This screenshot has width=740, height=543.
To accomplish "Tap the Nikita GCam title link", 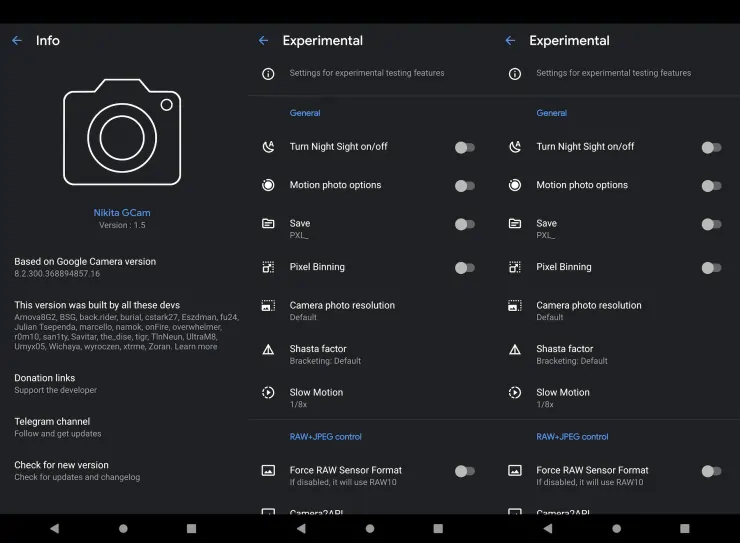I will pyautogui.click(x=122, y=213).
